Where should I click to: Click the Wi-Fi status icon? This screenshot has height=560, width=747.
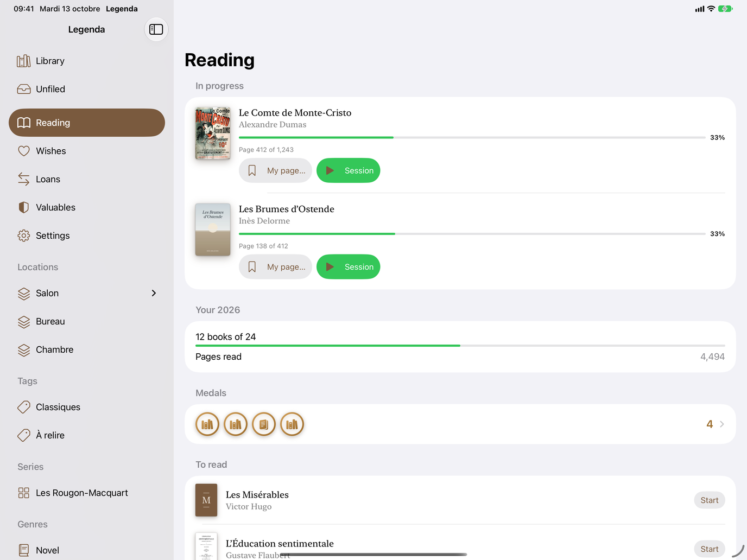tap(711, 9)
